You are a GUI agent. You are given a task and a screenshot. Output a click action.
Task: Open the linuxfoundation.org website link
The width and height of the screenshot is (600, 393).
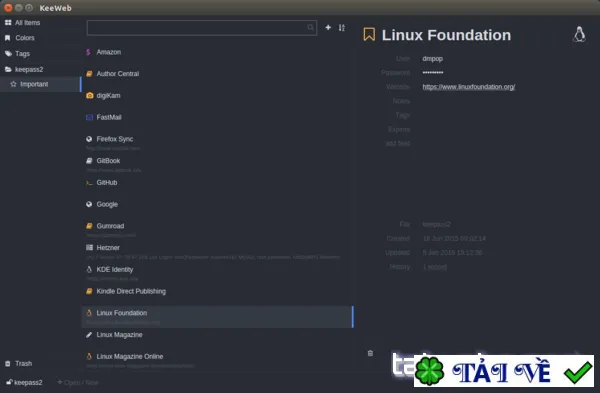pos(468,87)
